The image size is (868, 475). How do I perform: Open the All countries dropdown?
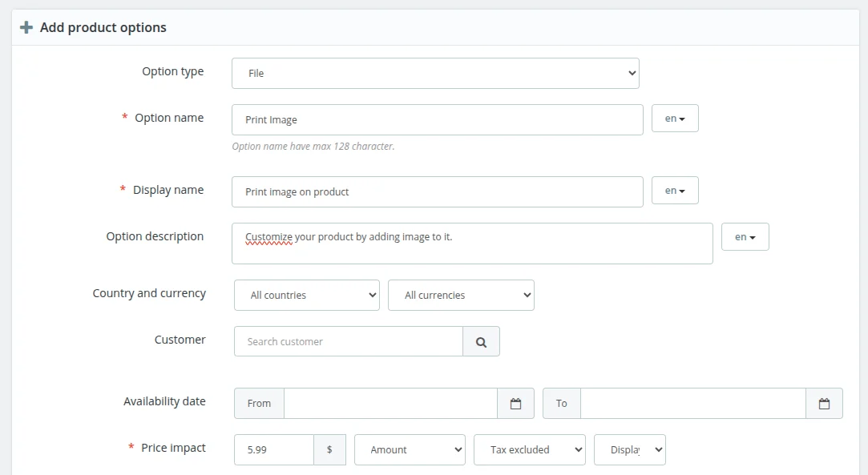[306, 295]
